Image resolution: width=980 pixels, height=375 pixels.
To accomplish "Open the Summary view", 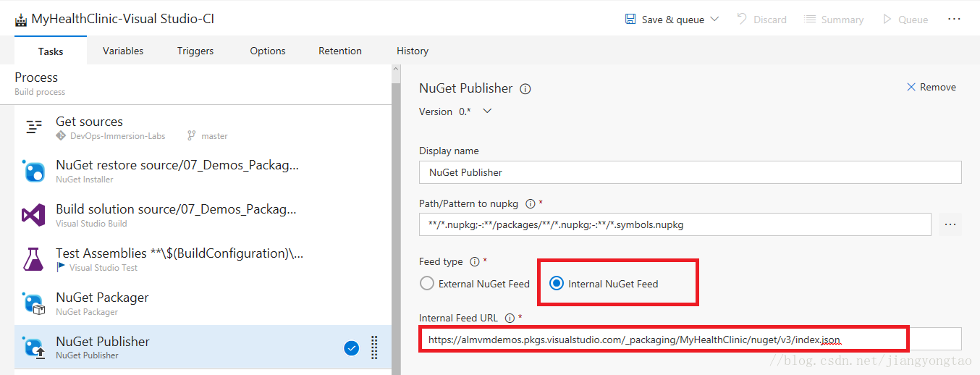I will (834, 20).
